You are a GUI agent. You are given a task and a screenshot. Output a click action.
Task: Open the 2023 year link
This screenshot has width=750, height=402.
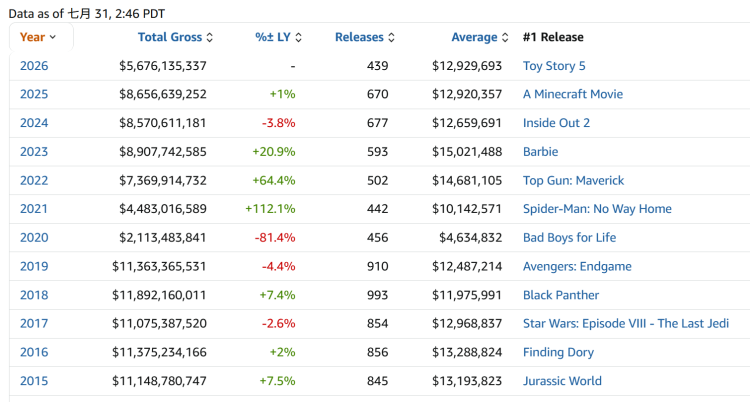[34, 152]
